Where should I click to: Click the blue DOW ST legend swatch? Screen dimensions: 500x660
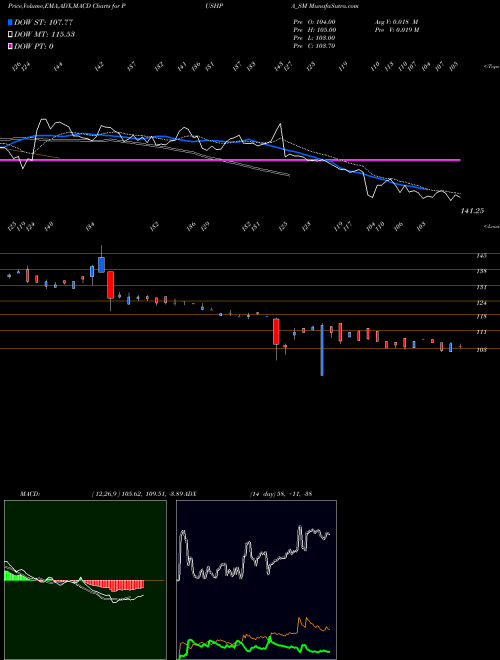[x=10, y=22]
